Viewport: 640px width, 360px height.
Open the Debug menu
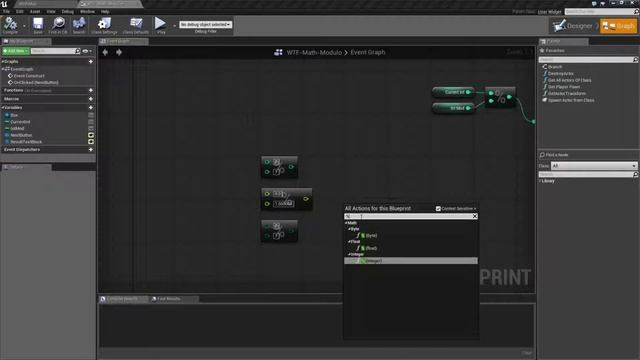click(x=68, y=11)
